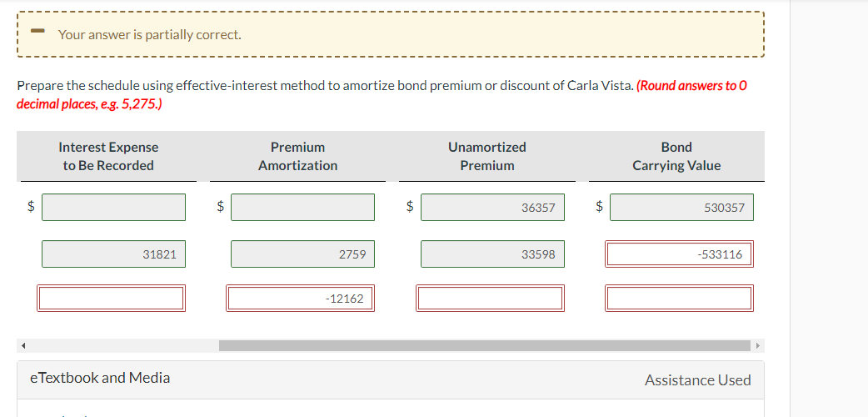Screen dimensions: 868x417
Task: Select first-row Interest Expense empty field
Action: (113, 208)
